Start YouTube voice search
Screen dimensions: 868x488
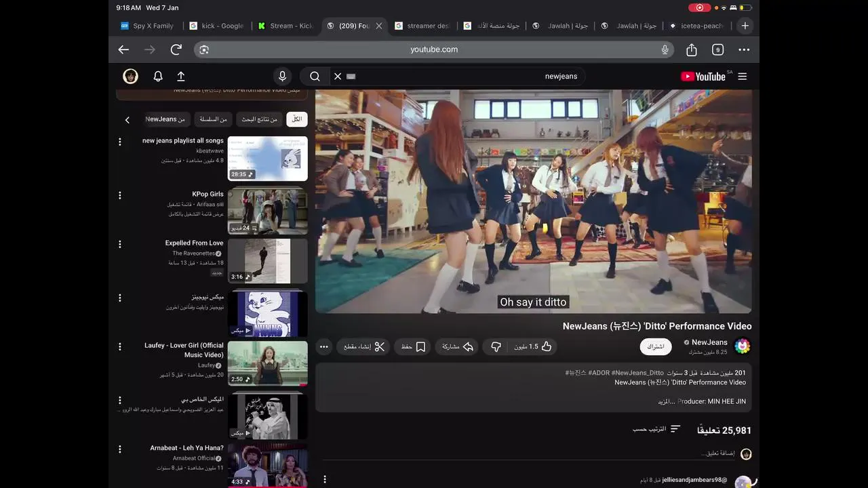(x=283, y=77)
